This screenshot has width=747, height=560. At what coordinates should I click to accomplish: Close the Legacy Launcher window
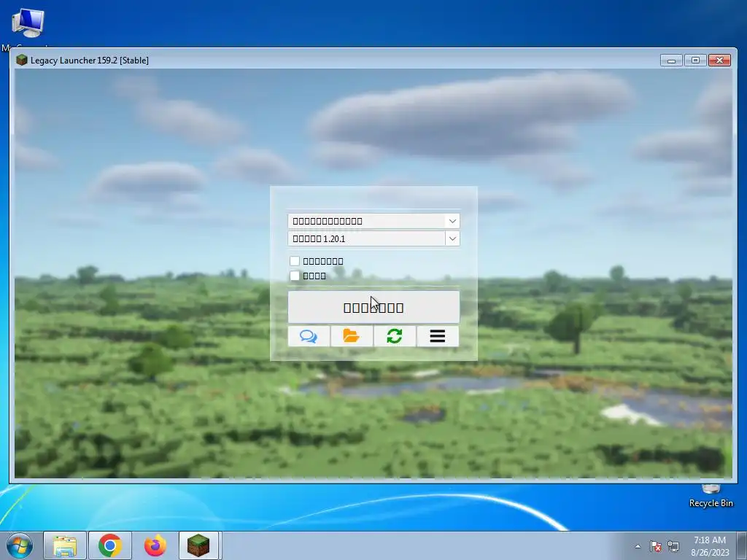click(719, 61)
